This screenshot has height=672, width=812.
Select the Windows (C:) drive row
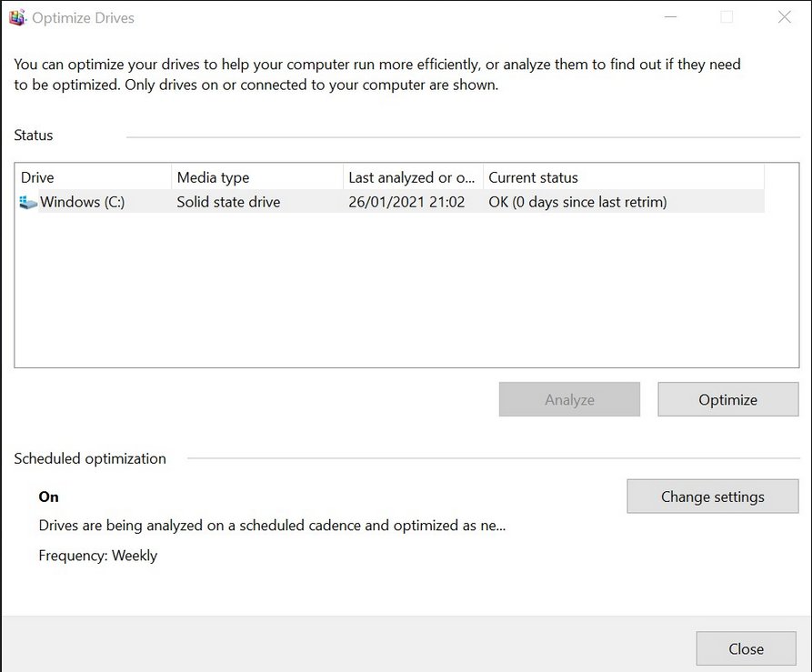pyautogui.click(x=391, y=202)
